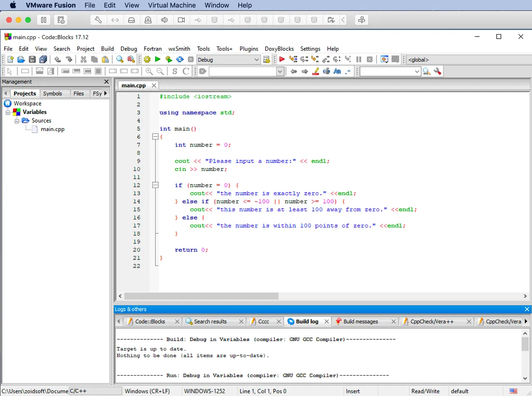Toggle Highlight occurrences pencil icon
The image size is (532, 396).
point(315,71)
